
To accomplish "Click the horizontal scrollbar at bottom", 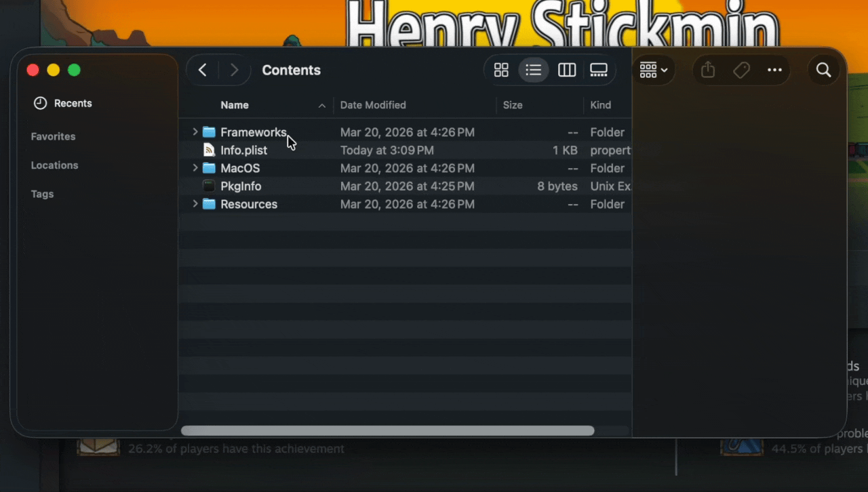I will pos(387,430).
